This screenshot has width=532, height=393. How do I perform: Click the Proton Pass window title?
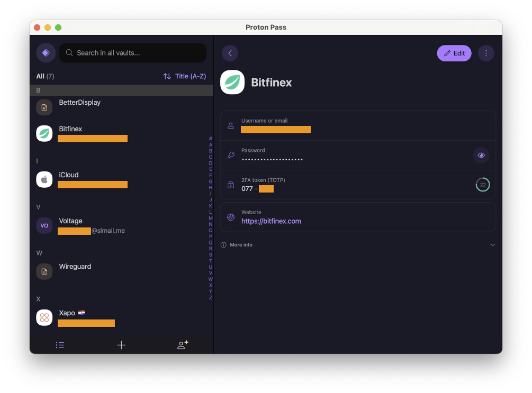pyautogui.click(x=266, y=27)
